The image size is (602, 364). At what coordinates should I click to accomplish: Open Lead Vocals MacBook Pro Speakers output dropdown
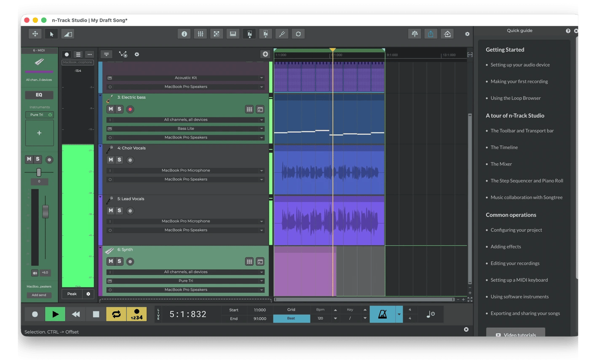coord(186,230)
